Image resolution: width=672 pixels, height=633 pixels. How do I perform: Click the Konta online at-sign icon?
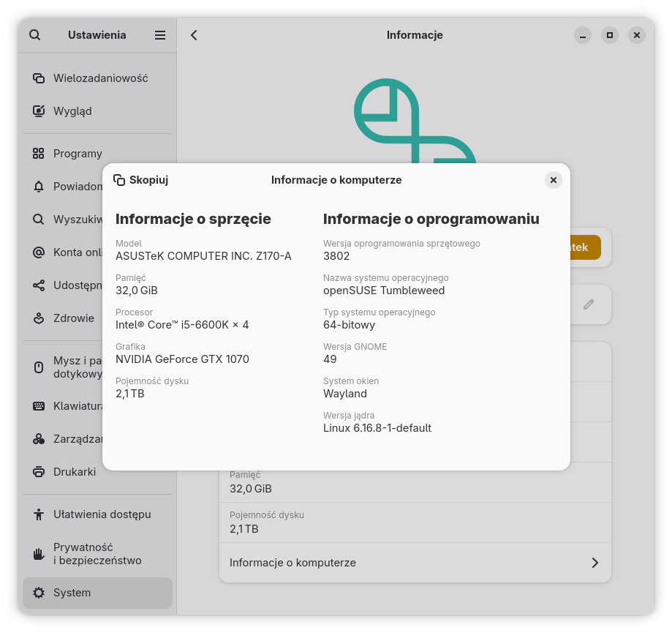tap(39, 252)
